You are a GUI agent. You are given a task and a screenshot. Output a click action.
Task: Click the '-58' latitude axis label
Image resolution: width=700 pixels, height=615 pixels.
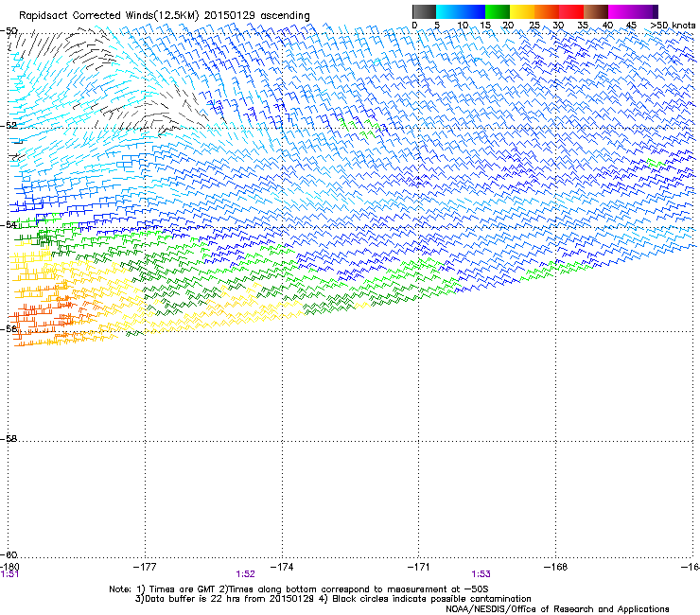[x=9, y=439]
